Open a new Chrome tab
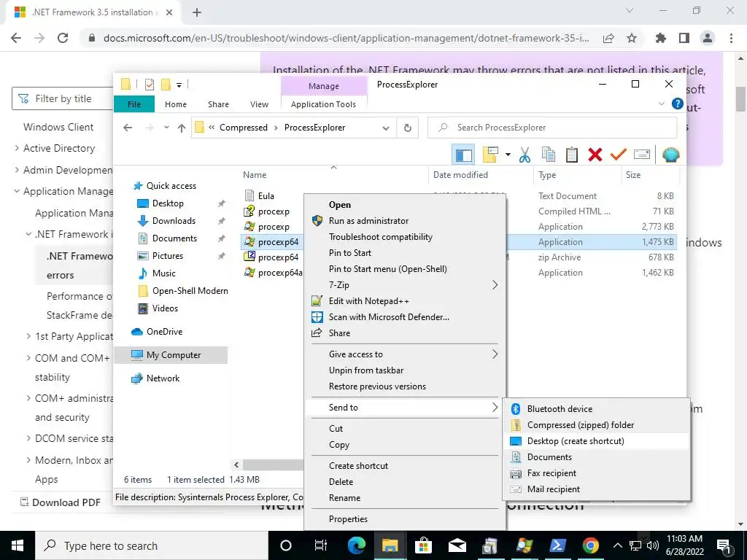The height and width of the screenshot is (560, 747). [197, 12]
